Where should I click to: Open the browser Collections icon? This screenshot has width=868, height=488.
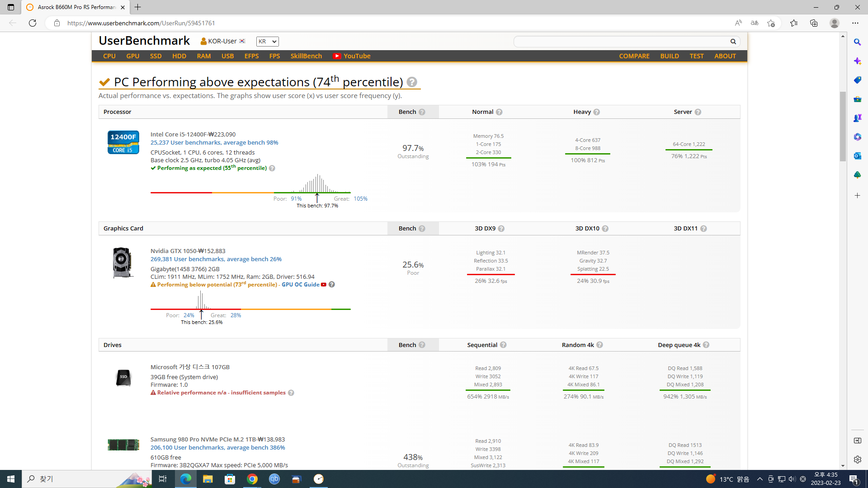[814, 23]
